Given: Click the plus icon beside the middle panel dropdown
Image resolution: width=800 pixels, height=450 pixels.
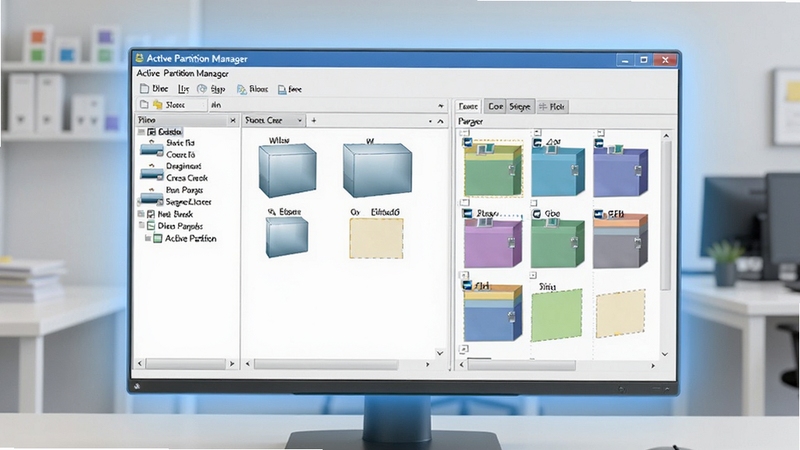Looking at the screenshot, I should point(314,120).
